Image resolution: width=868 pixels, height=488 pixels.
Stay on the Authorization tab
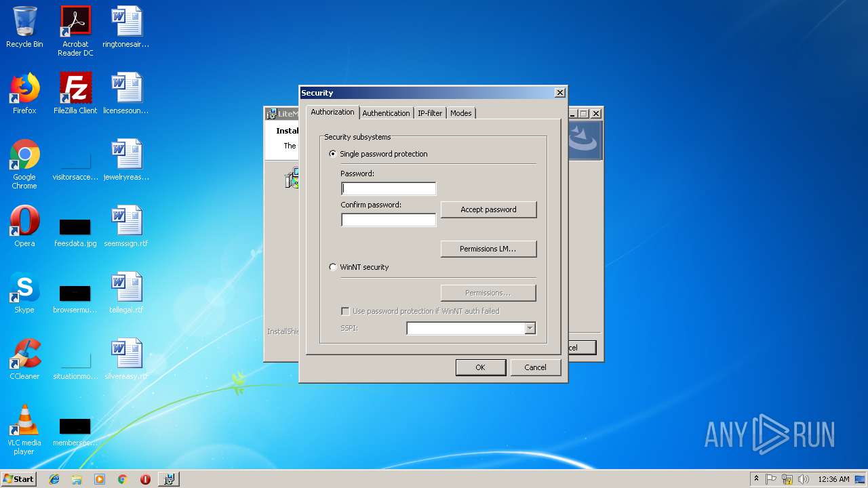(x=332, y=112)
